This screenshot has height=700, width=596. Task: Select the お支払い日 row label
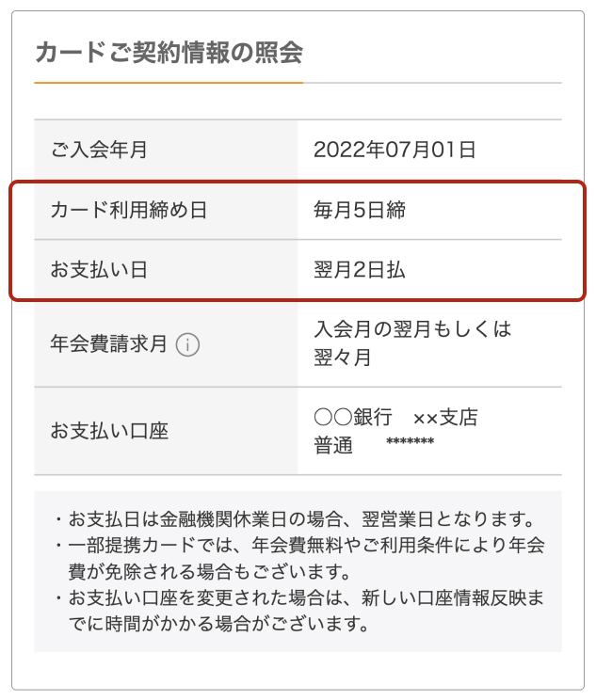pos(99,270)
